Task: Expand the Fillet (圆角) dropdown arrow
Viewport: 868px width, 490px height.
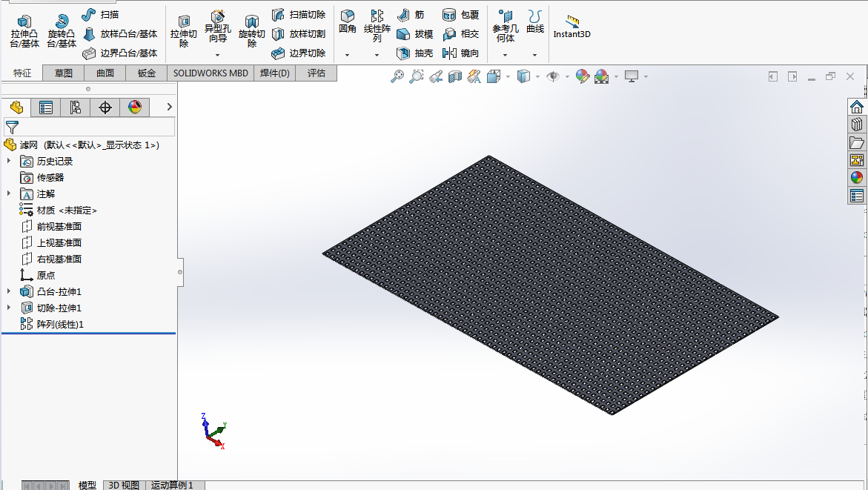Action: pos(347,55)
